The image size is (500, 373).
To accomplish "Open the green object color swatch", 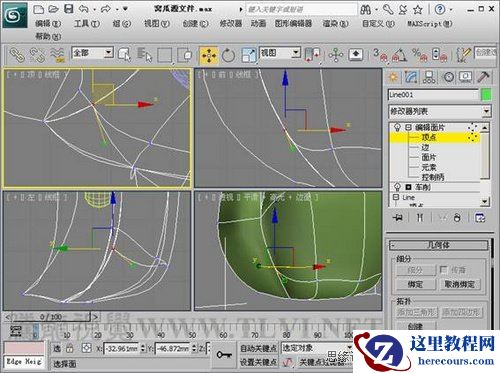I will click(x=487, y=95).
